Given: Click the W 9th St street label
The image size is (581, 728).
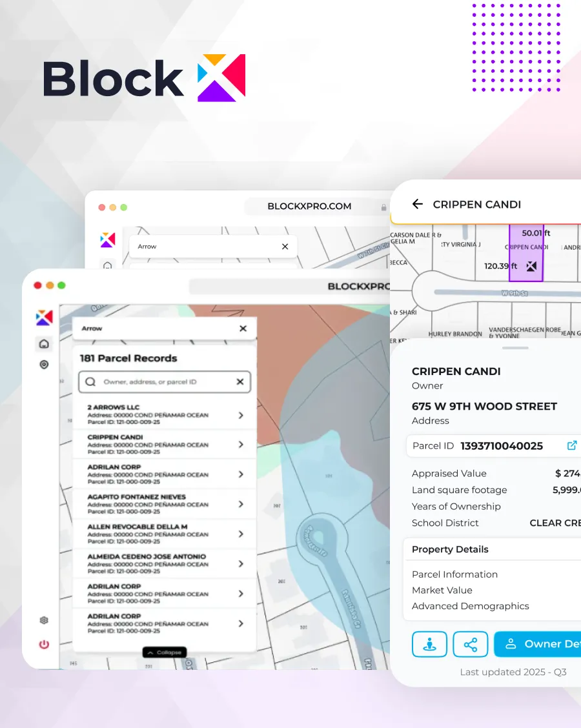Looking at the screenshot, I should [x=515, y=293].
